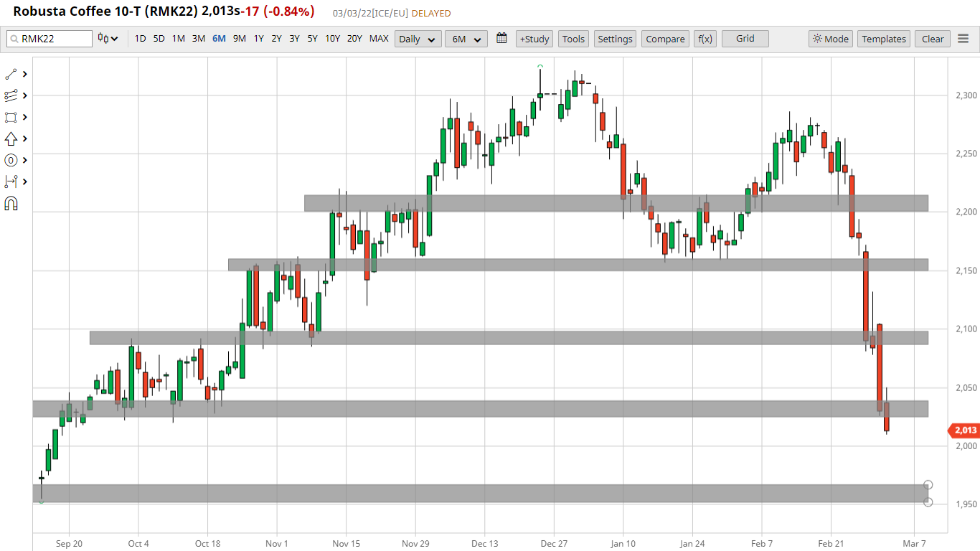Select the 1D time range
This screenshot has width=980, height=551.
(140, 39)
